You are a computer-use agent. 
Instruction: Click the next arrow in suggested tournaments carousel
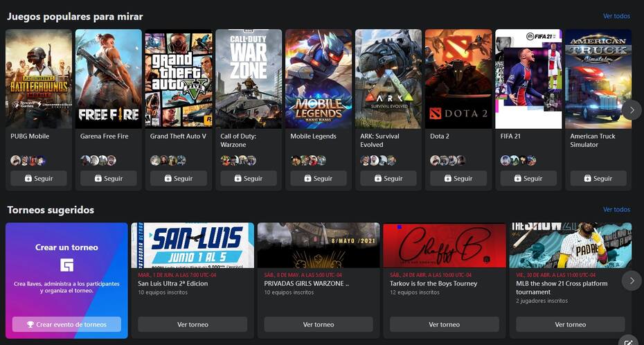(632, 281)
